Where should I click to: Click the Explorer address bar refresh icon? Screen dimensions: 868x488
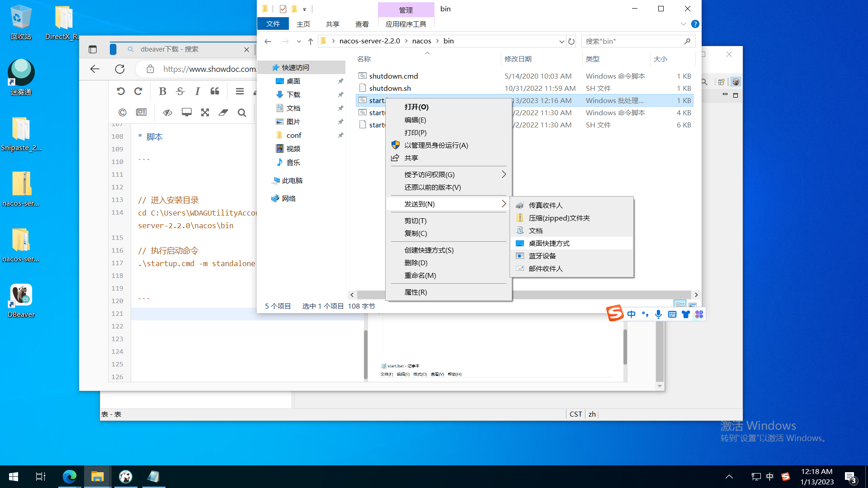pos(571,41)
